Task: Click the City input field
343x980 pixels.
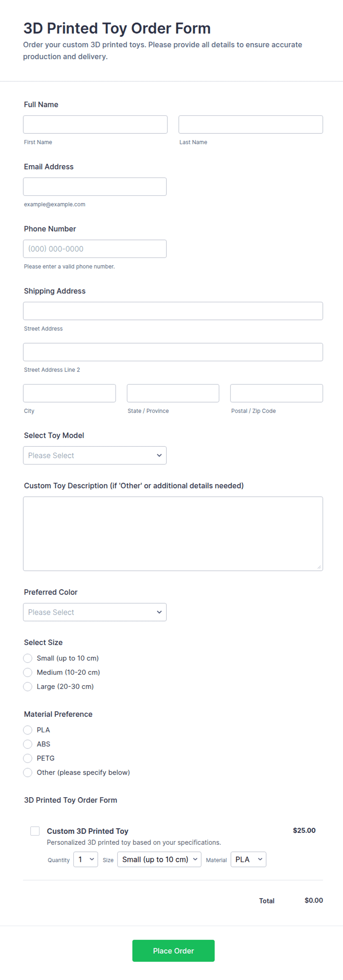Action: click(69, 393)
